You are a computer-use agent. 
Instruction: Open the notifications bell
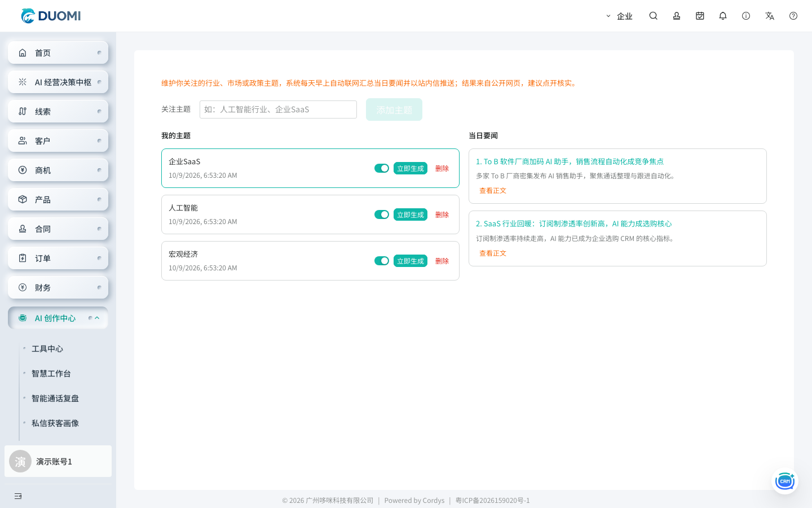coord(723,16)
